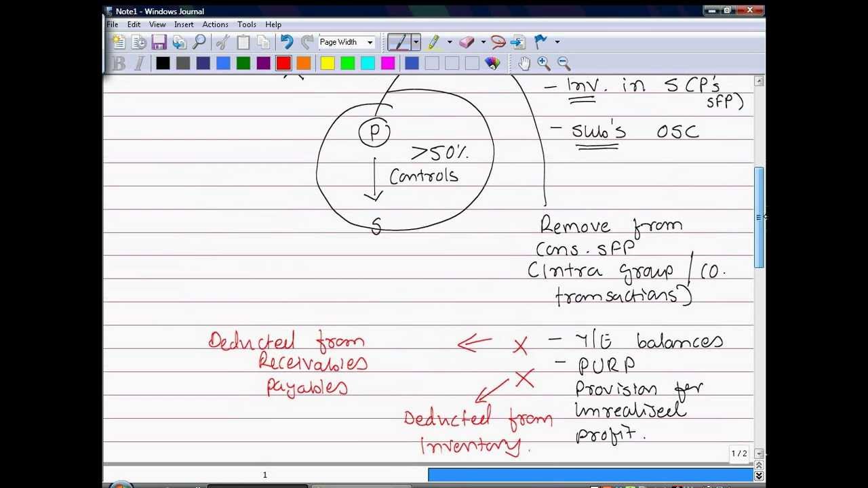The width and height of the screenshot is (868, 488).
Task: Pick the dark navy ink swatch
Action: coord(203,64)
